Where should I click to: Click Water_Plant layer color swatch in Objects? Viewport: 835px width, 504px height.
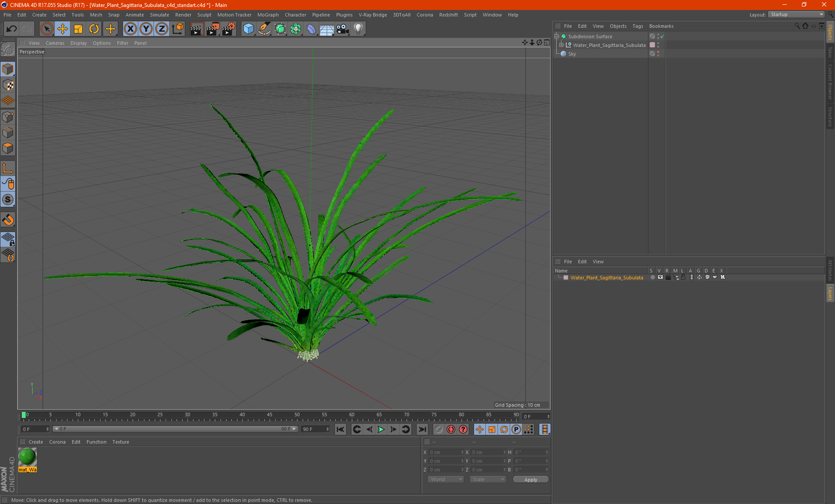click(652, 45)
